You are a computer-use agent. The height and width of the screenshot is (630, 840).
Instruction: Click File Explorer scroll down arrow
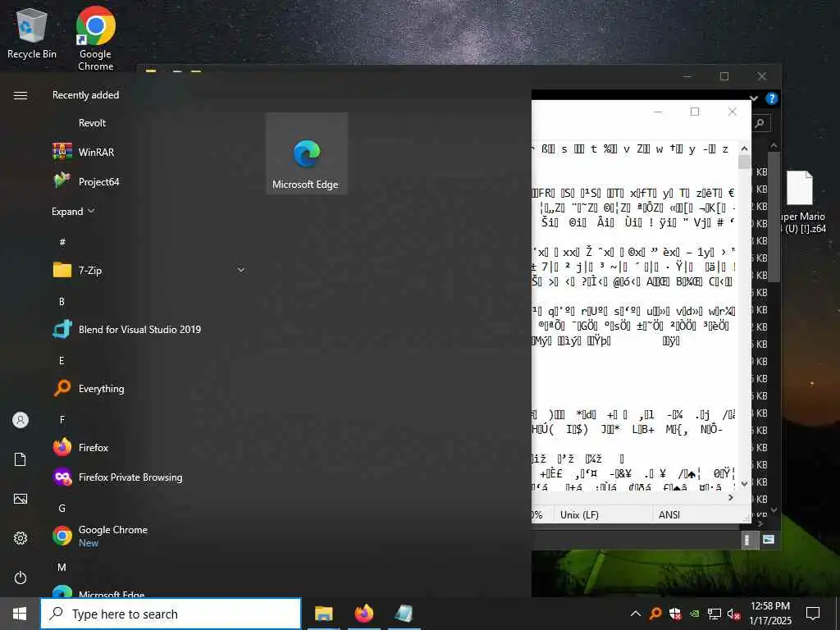pos(774,509)
